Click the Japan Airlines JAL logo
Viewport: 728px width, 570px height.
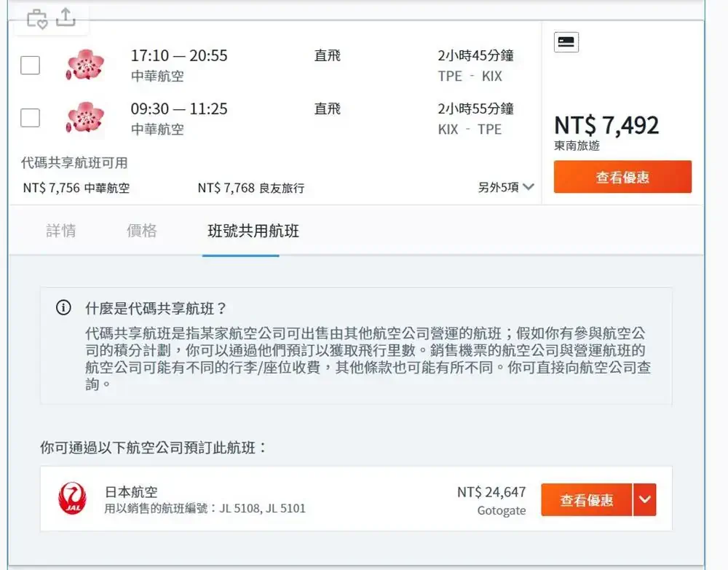coord(72,499)
